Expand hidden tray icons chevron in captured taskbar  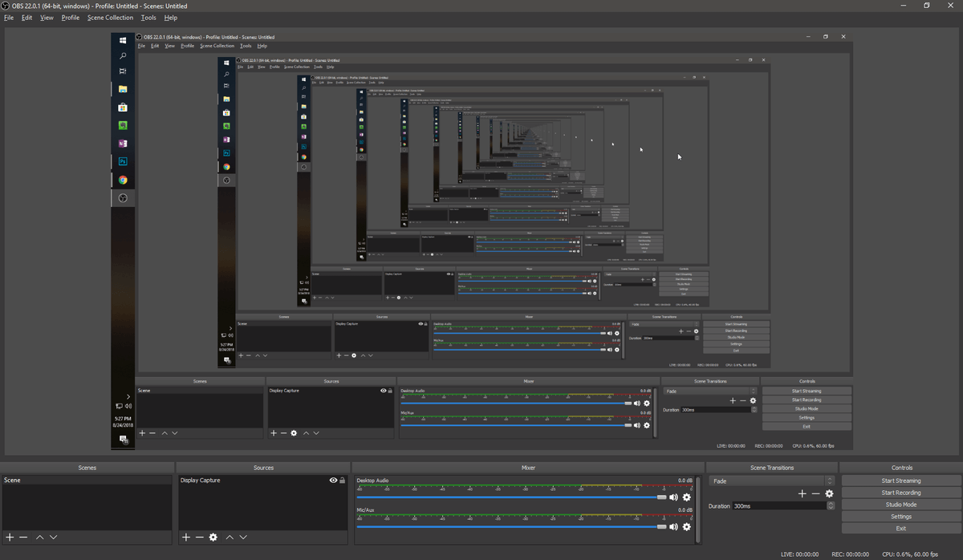[128, 396]
